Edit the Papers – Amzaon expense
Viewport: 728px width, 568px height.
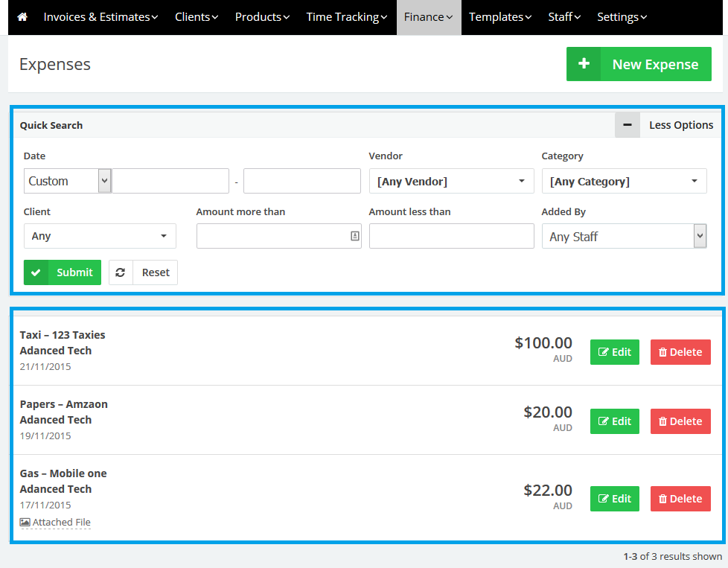coord(614,421)
